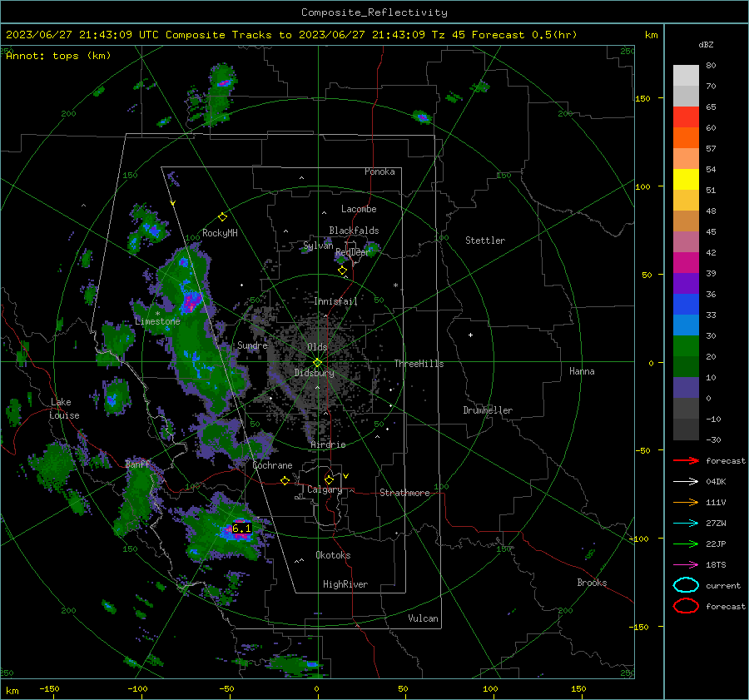Click the Limestone label
This screenshot has width=749, height=700.
pyautogui.click(x=157, y=321)
